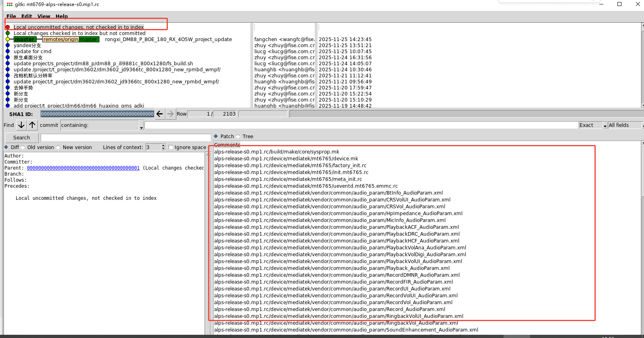Select rongxi_DM88_P_BOE_180_RX_4O5W_project_update commit
Image resolution: width=644 pixels, height=338 pixels.
pos(168,39)
